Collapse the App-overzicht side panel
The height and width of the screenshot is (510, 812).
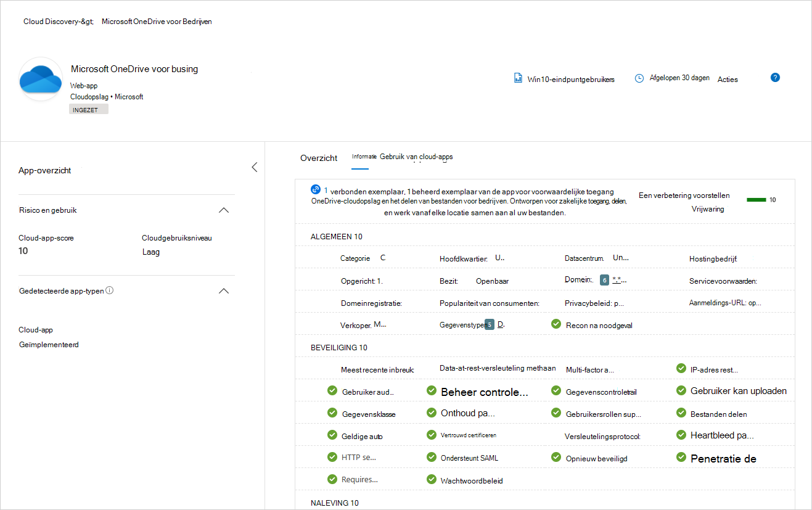tap(254, 167)
